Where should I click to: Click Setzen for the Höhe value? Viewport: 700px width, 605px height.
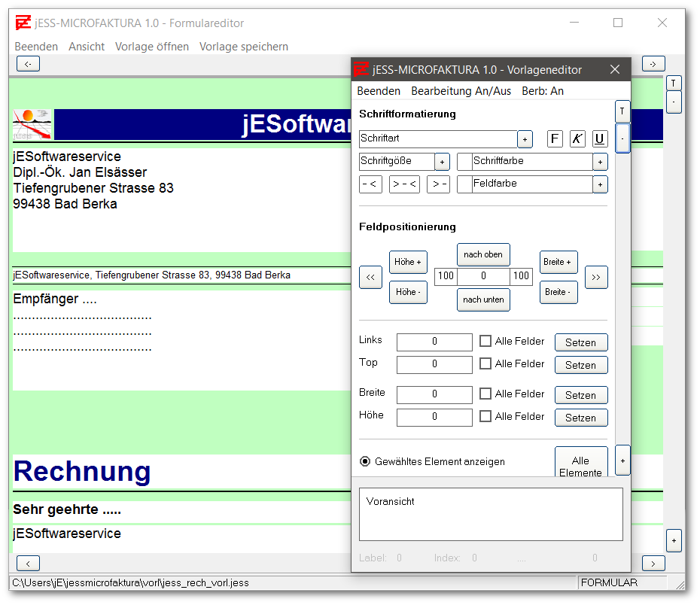(581, 418)
